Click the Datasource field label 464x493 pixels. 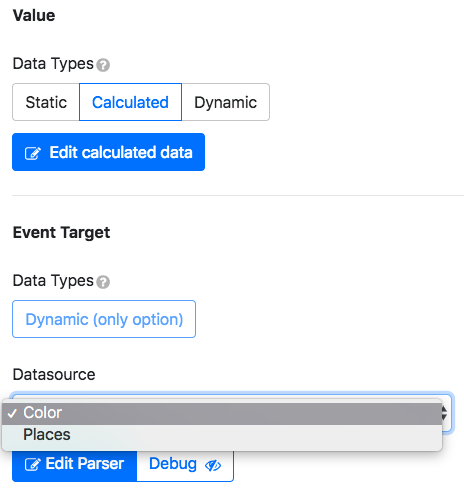click(54, 374)
